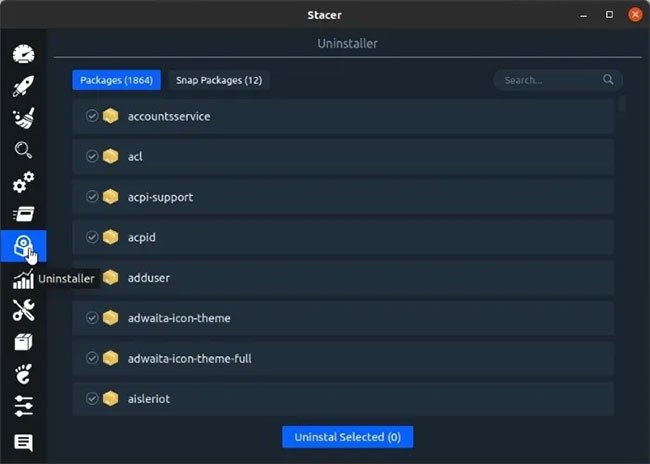650x464 pixels.
Task: Open the Search magnifier sidebar icon
Action: [24, 150]
